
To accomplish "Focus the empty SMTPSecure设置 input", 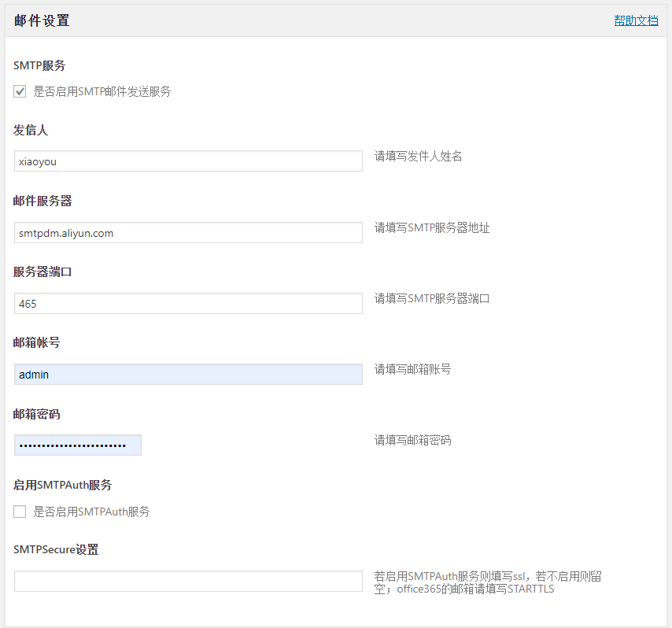I will [188, 582].
